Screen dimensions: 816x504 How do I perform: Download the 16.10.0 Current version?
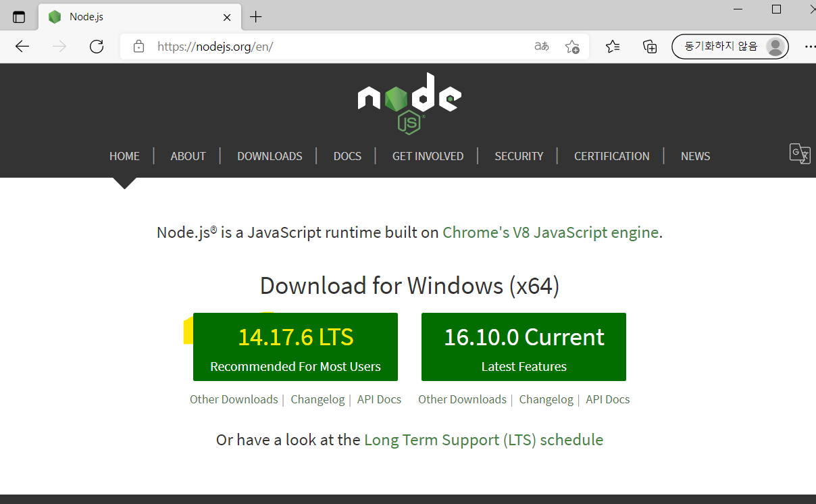524,347
